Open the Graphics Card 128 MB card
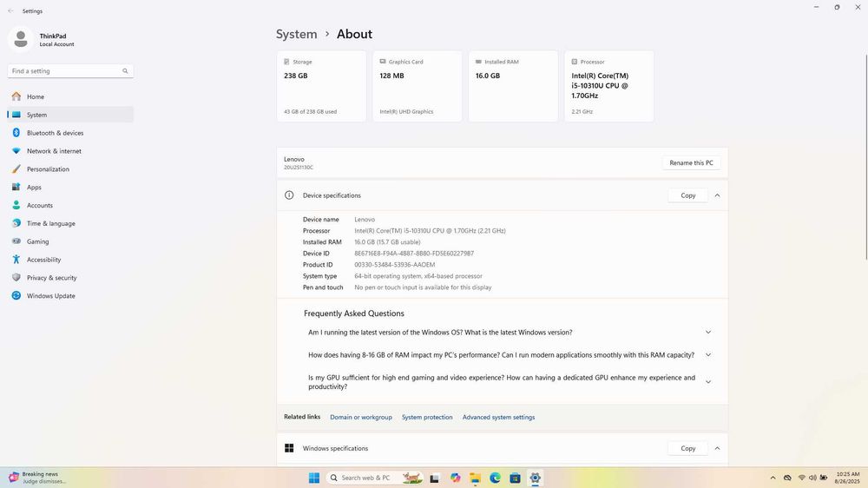The width and height of the screenshot is (868, 488). (417, 86)
